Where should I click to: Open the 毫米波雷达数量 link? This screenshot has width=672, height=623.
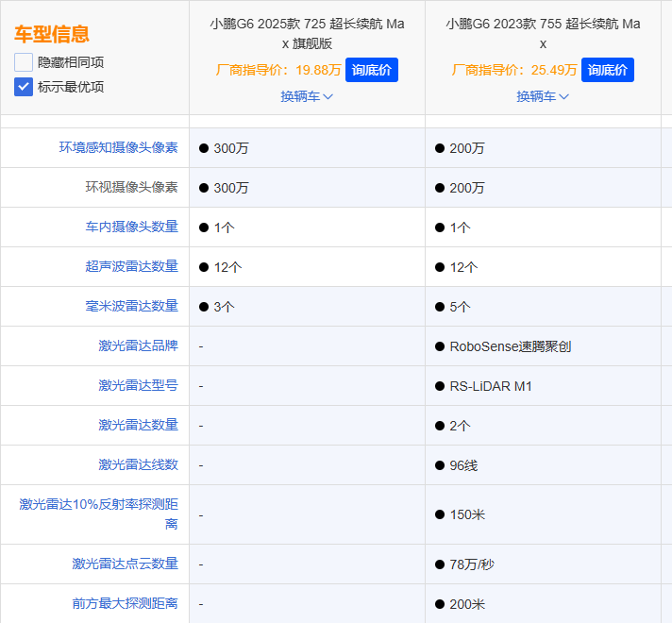(x=131, y=306)
